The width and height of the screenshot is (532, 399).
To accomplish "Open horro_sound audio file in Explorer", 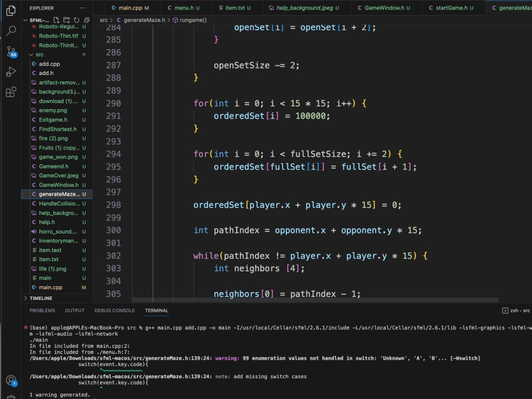I will pos(57,231).
